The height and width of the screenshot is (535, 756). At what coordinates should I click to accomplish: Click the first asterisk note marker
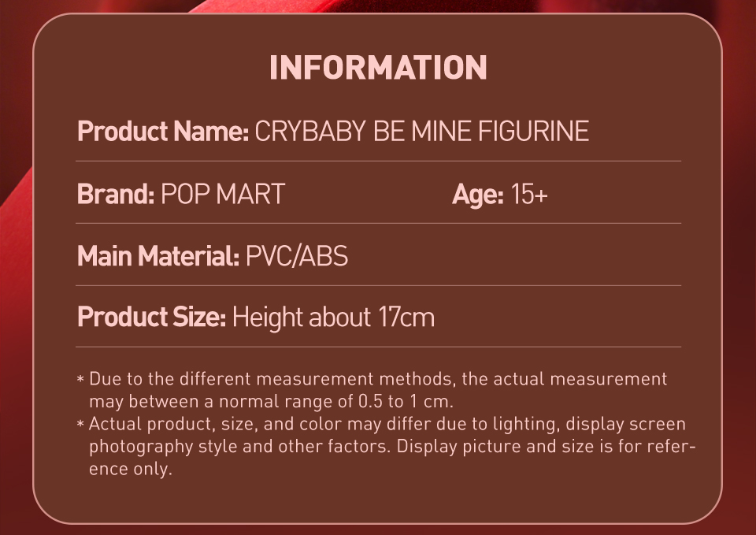tap(80, 379)
